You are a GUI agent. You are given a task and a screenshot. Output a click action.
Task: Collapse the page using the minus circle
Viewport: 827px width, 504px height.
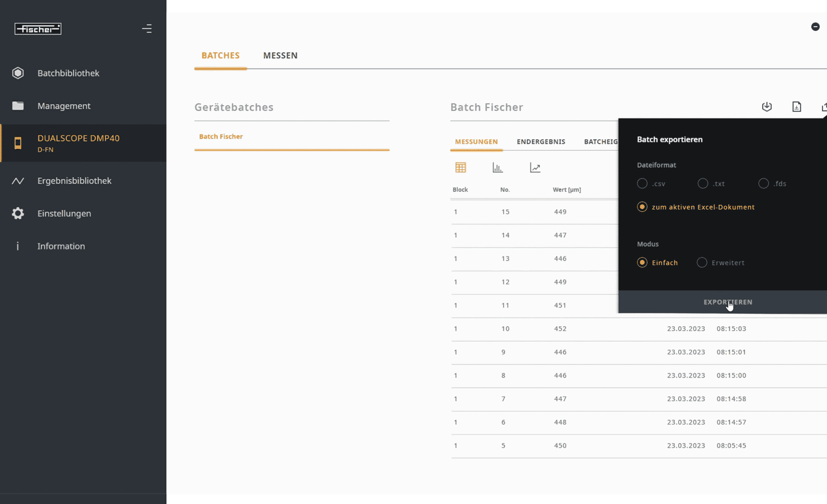815,27
